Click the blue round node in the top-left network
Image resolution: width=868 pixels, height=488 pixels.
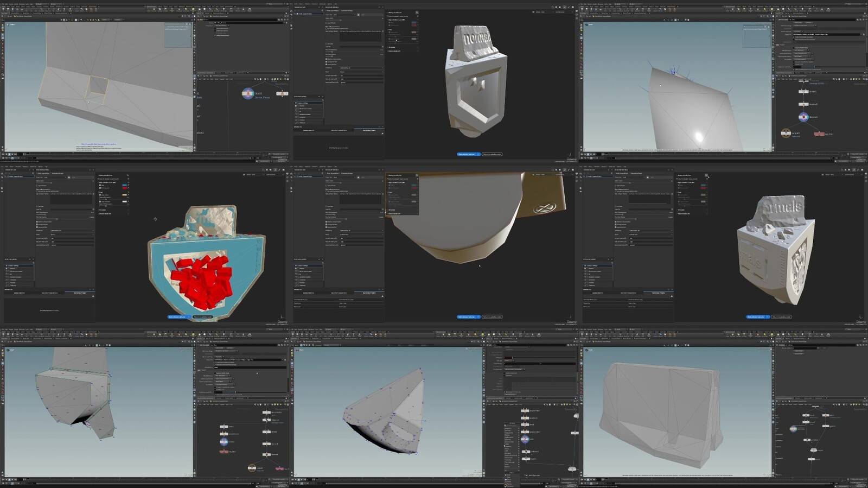pos(247,93)
